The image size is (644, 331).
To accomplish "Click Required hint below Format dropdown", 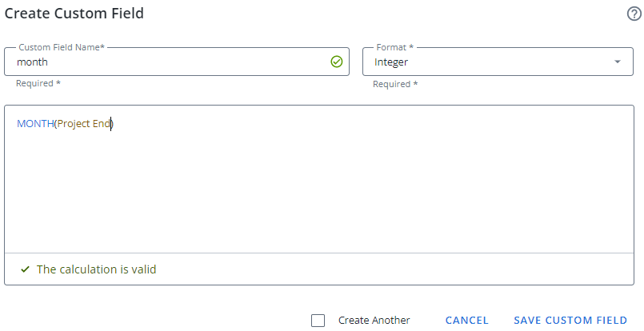I will pyautogui.click(x=395, y=84).
